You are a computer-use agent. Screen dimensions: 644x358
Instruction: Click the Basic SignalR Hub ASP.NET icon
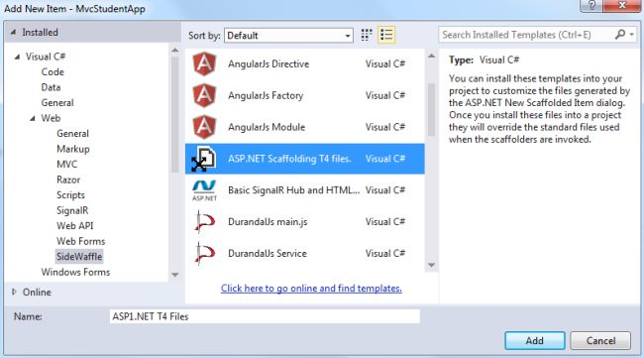(x=204, y=190)
